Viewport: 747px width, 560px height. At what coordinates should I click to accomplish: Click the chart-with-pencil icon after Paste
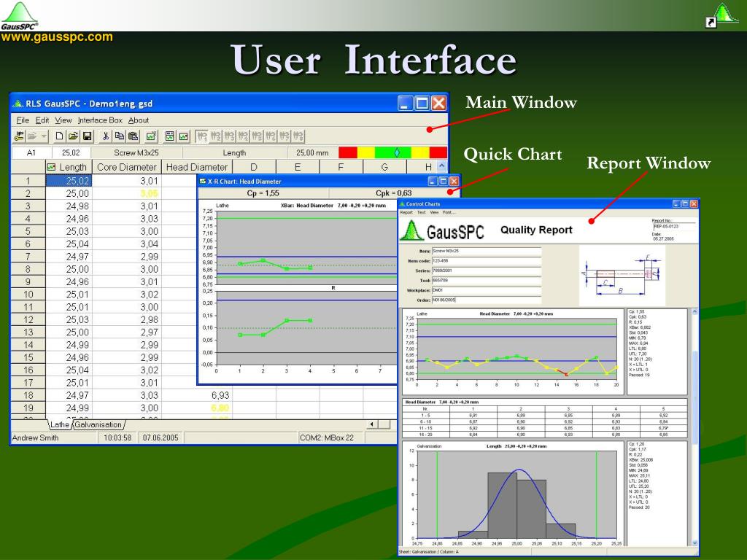point(152,136)
